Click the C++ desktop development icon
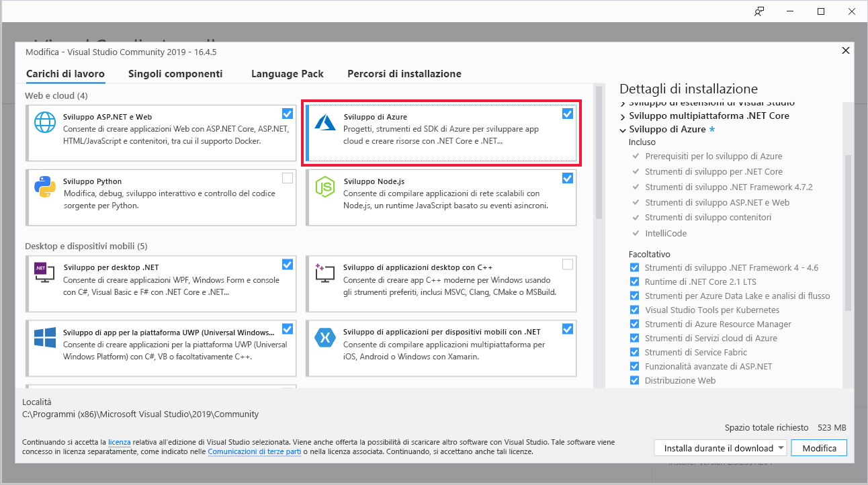 (x=325, y=273)
